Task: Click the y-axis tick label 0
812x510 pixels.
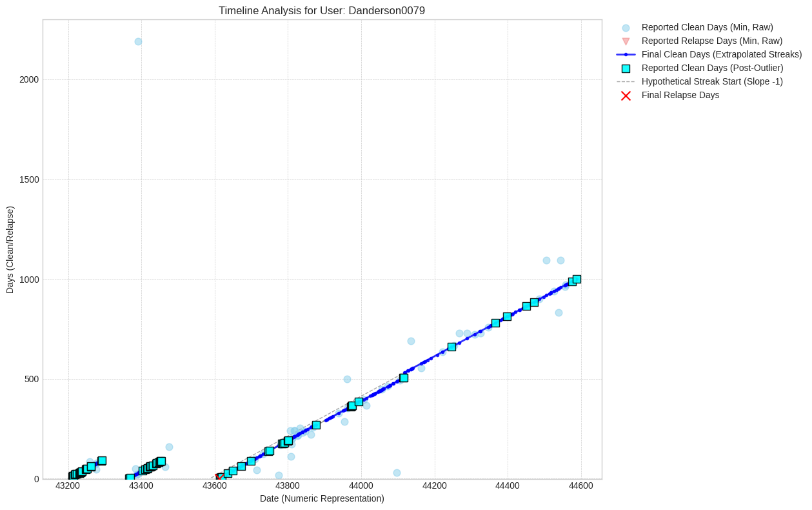Action: [36, 479]
